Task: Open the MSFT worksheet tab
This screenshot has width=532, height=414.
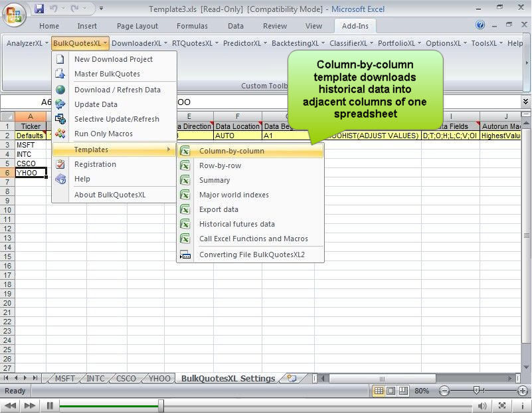Action: 65,378
